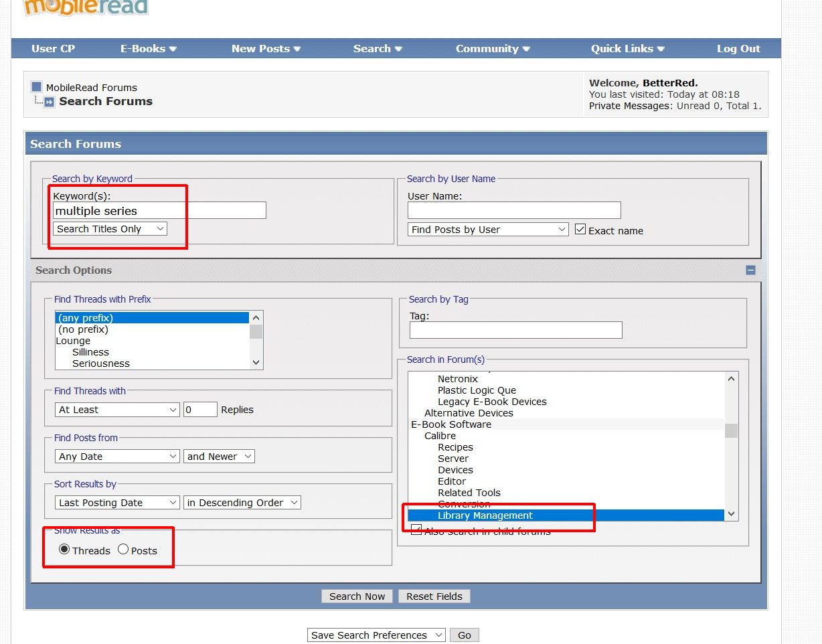Select Posts radio button
Image resolution: width=822 pixels, height=644 pixels.
click(123, 550)
